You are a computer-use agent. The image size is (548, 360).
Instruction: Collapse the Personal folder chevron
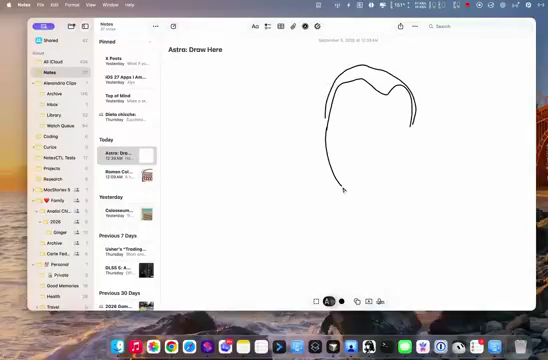click(34, 265)
